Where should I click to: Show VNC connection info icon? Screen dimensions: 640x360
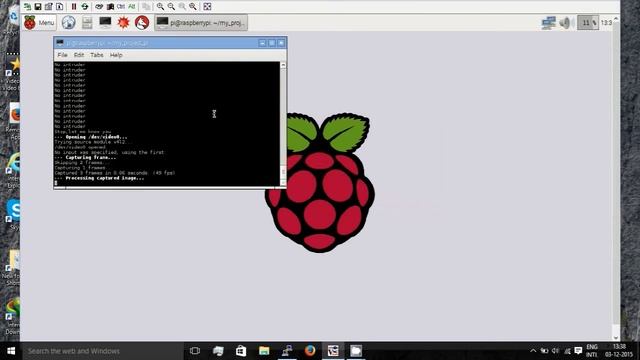60,7
